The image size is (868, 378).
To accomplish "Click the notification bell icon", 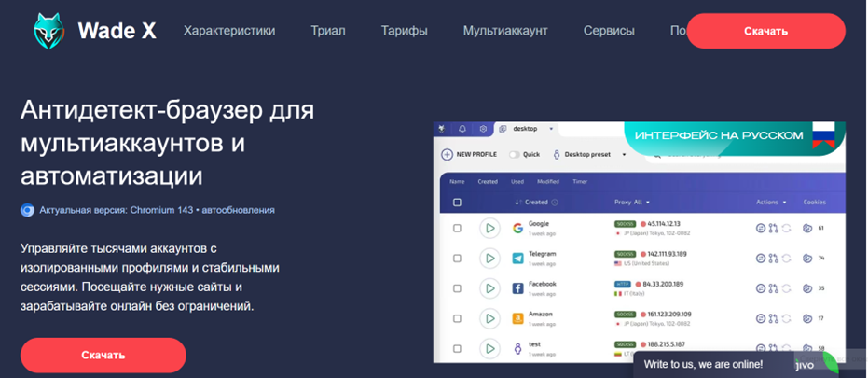I will click(x=462, y=129).
